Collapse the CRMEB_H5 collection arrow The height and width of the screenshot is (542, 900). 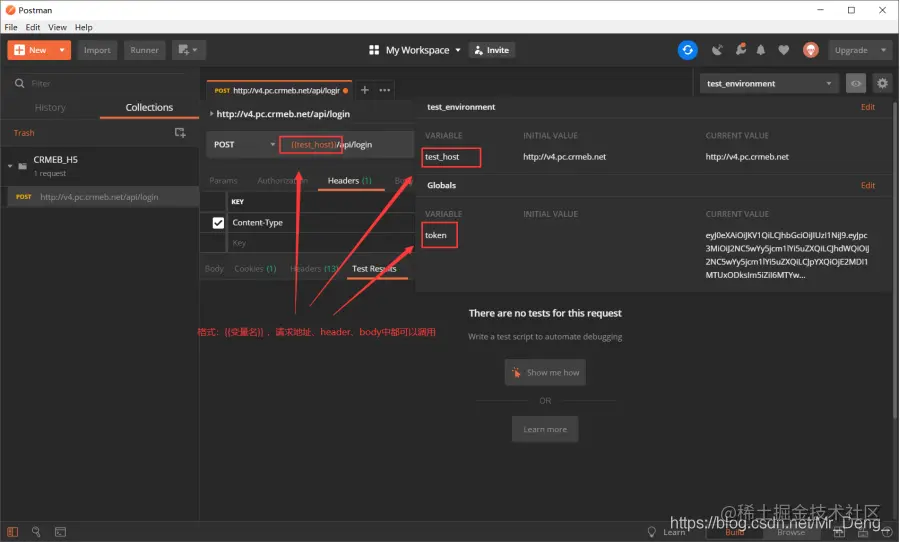(10, 166)
